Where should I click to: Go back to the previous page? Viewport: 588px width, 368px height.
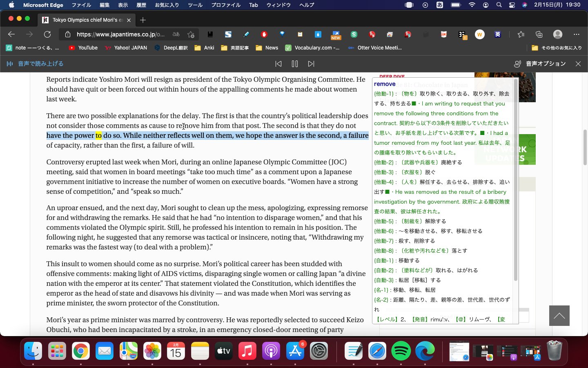pos(11,34)
